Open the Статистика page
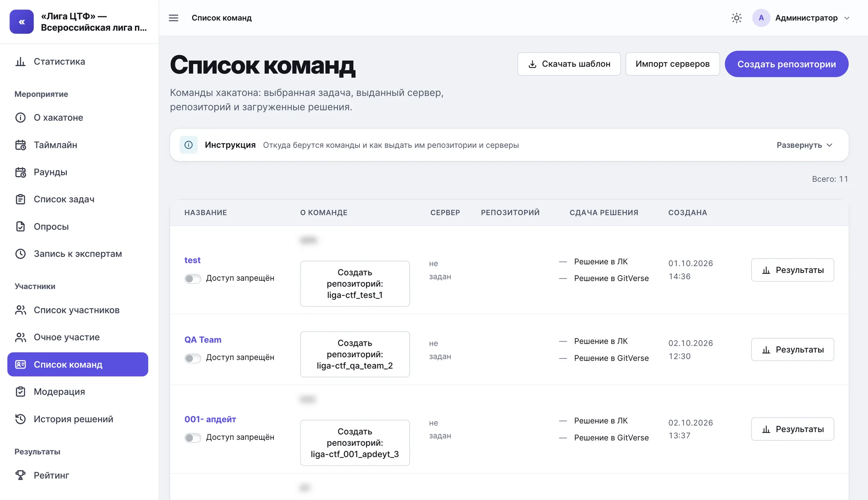 coord(78,61)
